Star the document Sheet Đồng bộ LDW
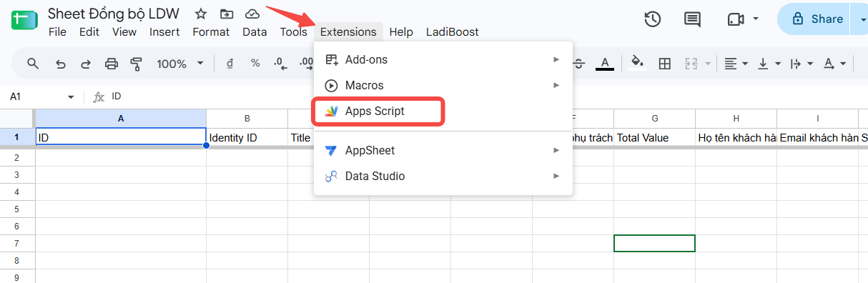 click(201, 14)
